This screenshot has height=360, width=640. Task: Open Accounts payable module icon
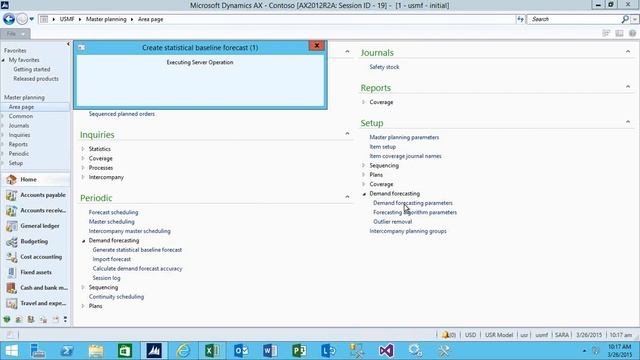coord(11,195)
